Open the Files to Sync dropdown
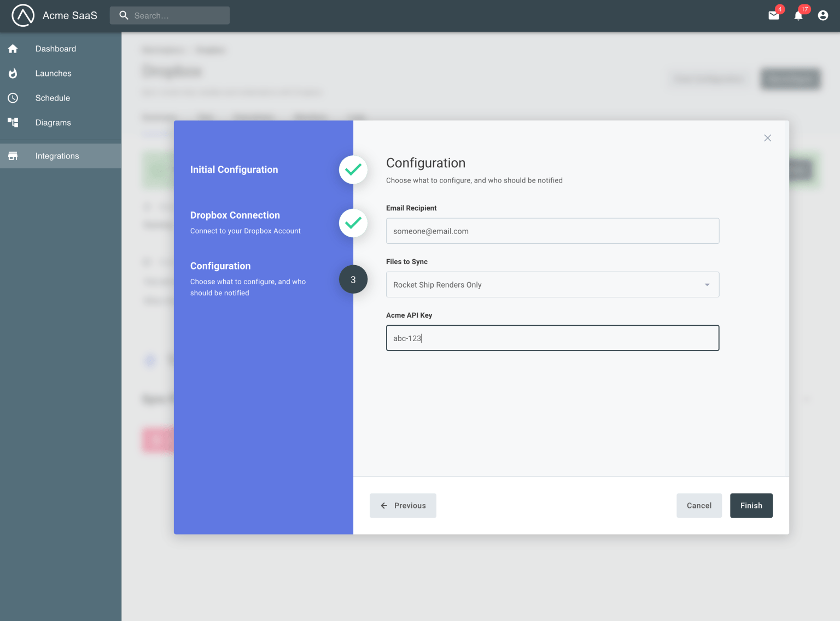The height and width of the screenshot is (621, 840). 552,284
